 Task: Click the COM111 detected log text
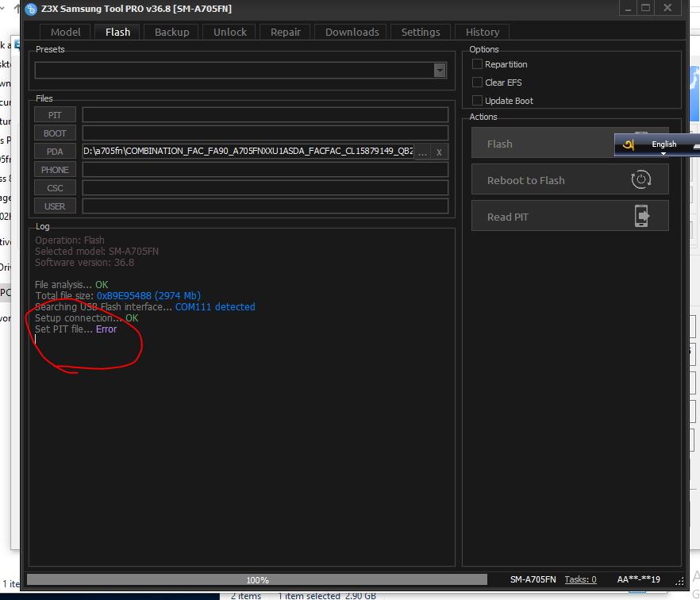[215, 307]
